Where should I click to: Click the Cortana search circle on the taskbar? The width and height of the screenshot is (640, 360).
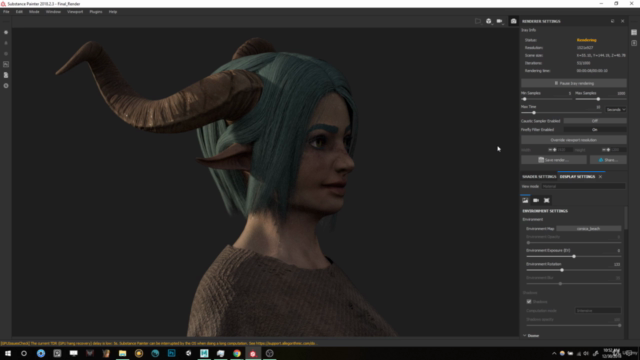pos(24,353)
